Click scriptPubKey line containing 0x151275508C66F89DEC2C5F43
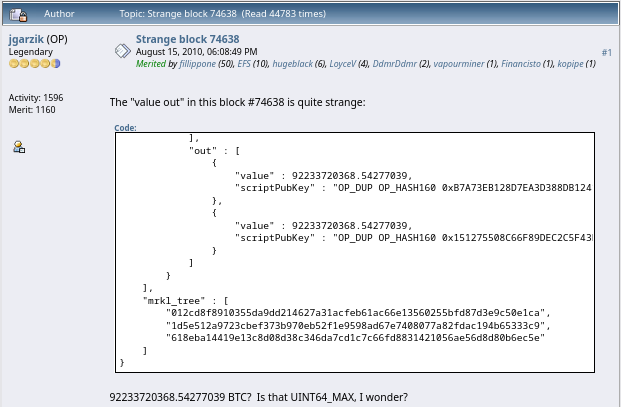The height and width of the screenshot is (407, 621). [x=413, y=238]
